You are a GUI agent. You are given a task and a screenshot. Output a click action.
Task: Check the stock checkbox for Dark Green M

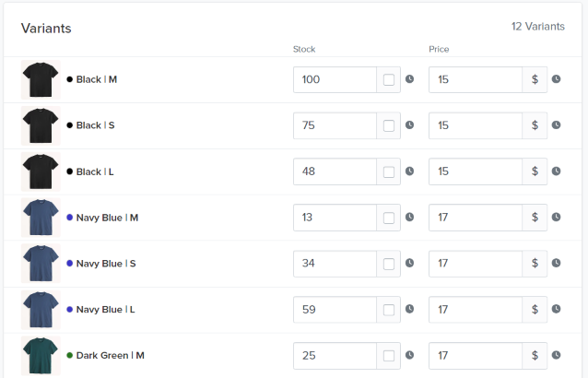(x=389, y=356)
